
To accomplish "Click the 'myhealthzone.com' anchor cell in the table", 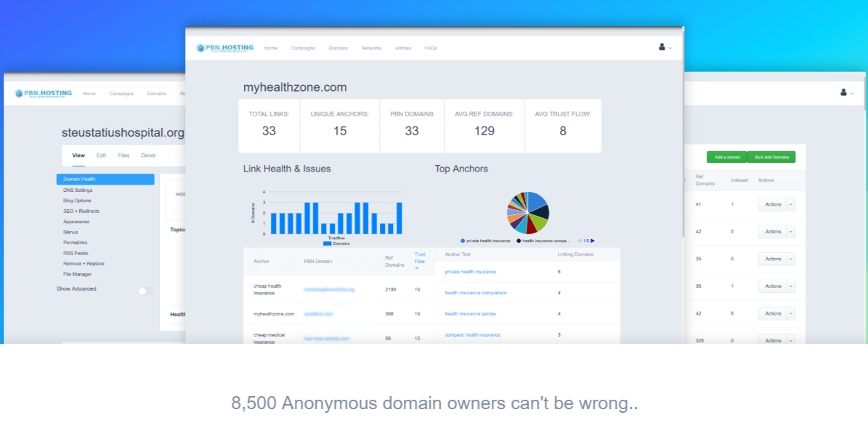I will pos(273,314).
